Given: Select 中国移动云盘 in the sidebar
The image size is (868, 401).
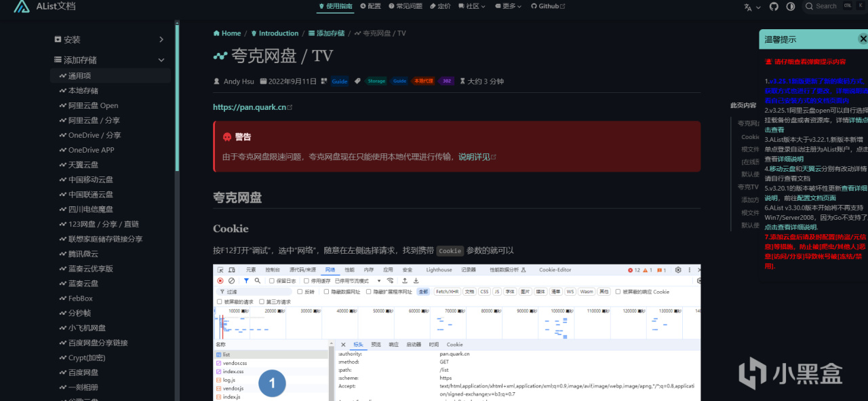Looking at the screenshot, I should point(110,180).
